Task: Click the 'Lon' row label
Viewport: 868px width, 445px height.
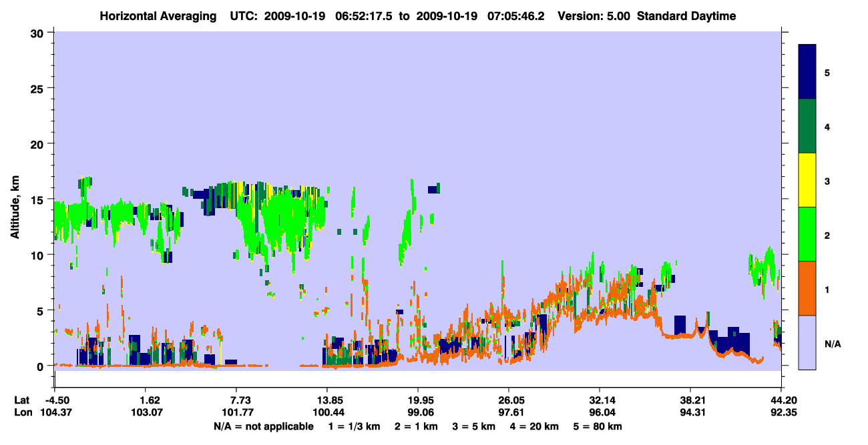Action: click(x=23, y=412)
